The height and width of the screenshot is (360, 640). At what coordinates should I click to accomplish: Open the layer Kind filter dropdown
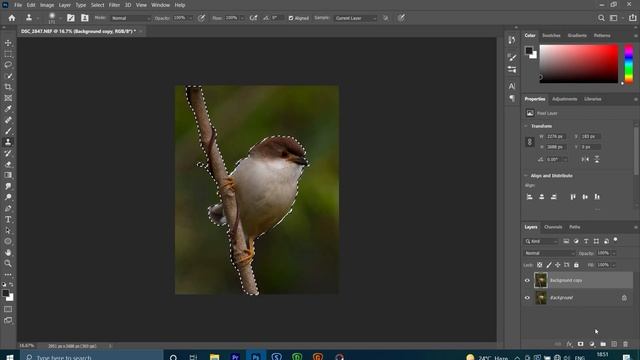tap(541, 241)
